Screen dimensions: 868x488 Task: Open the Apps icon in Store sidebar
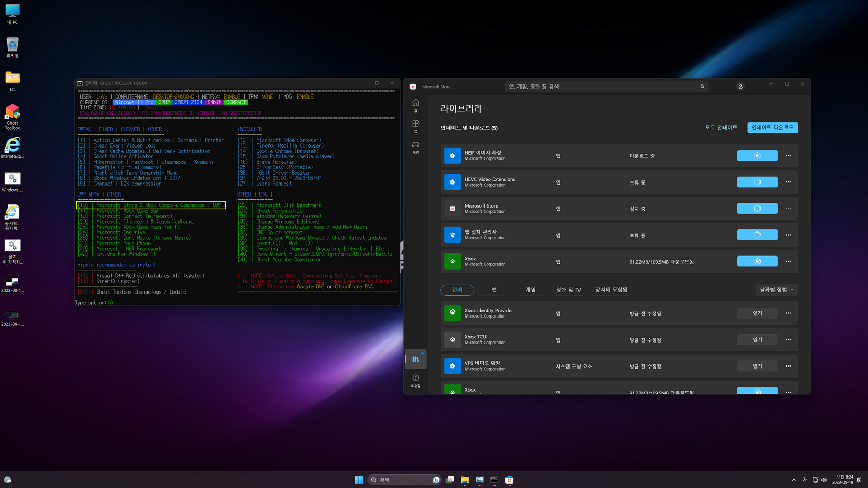[415, 126]
